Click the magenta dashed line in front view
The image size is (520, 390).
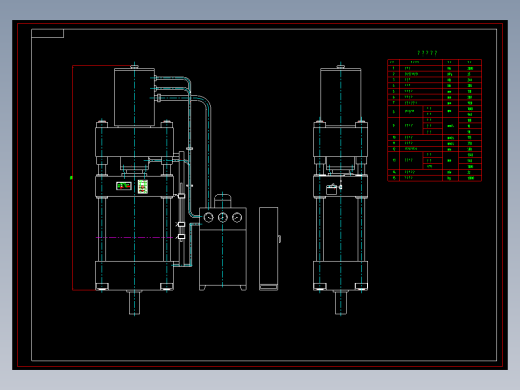point(134,237)
